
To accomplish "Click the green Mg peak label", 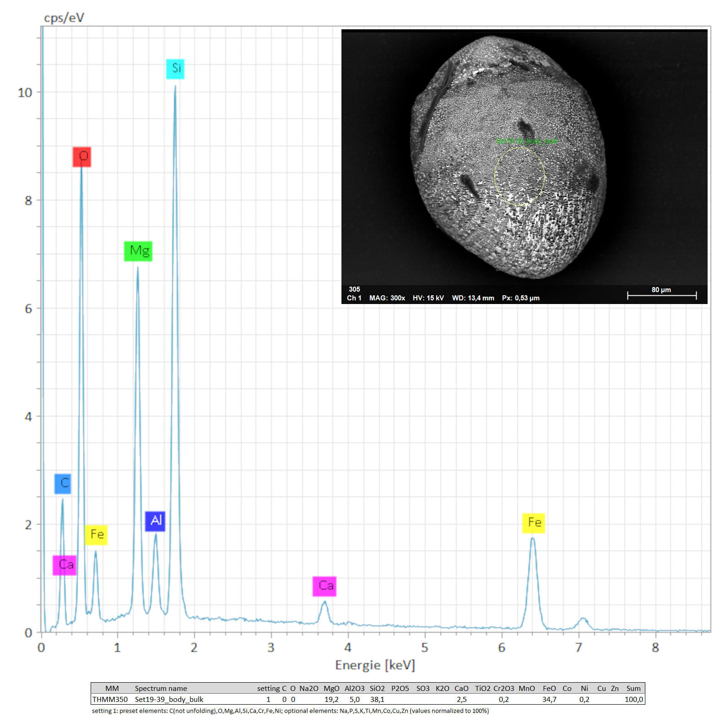I will 138,251.
